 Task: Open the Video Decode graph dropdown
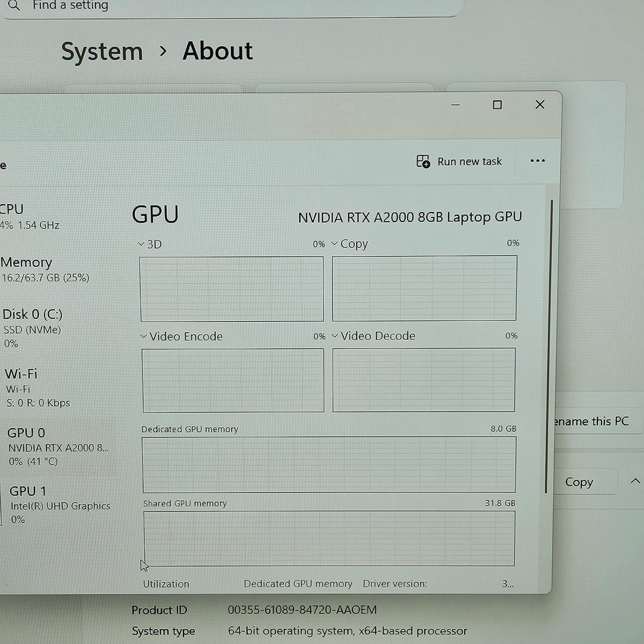point(335,336)
